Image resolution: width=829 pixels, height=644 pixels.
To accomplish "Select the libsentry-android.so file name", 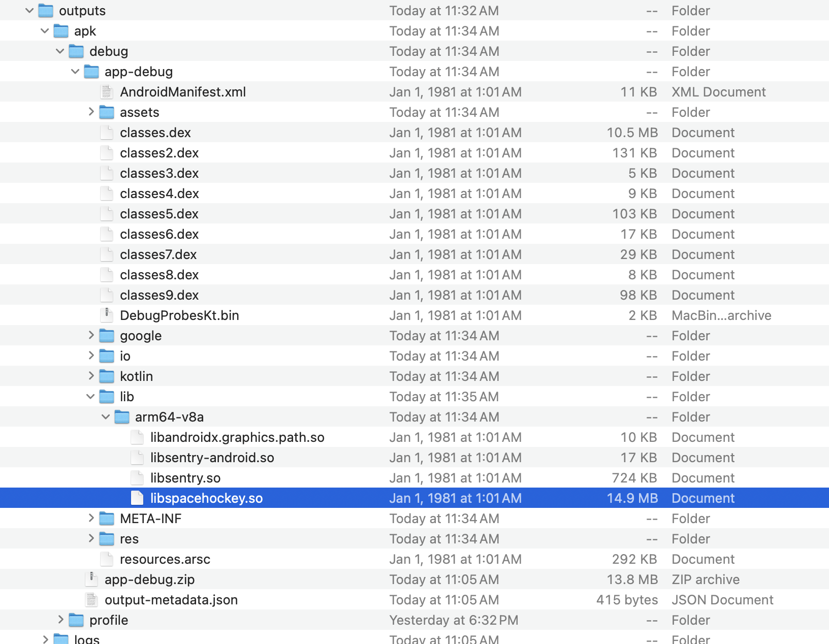I will (x=212, y=458).
